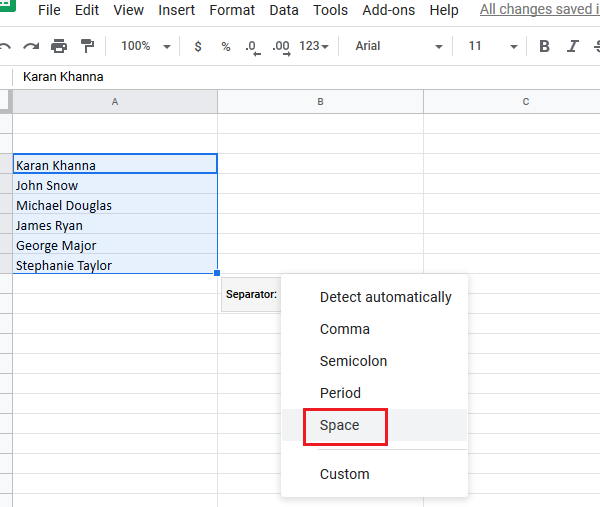
Task: Click the print icon
Action: point(59,46)
